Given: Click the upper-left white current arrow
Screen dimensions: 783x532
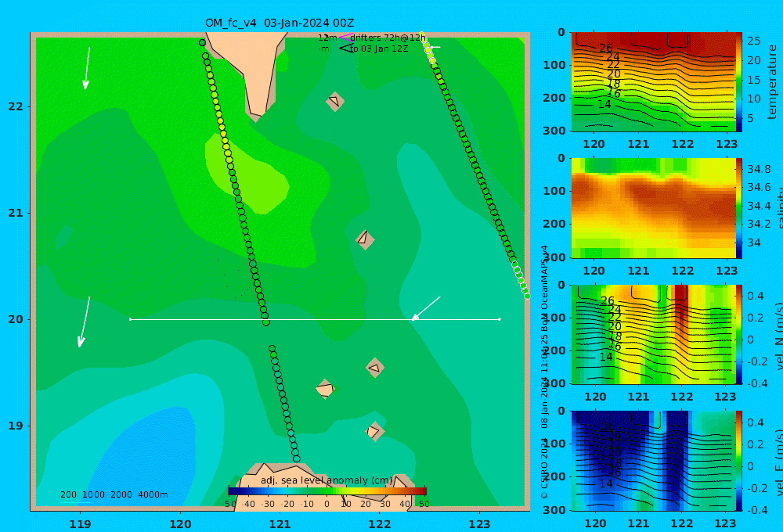Looking at the screenshot, I should point(86,68).
